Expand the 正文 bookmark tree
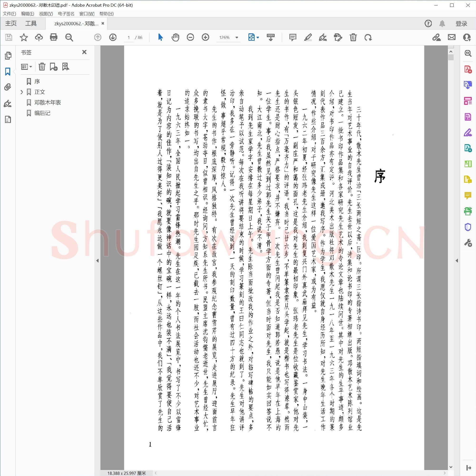This screenshot has height=476, width=476. [x=22, y=92]
